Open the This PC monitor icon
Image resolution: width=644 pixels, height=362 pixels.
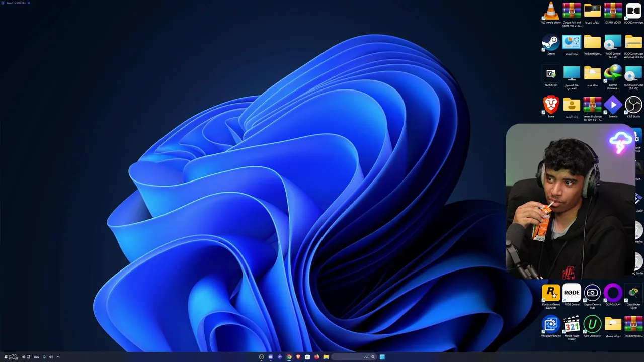tap(572, 77)
